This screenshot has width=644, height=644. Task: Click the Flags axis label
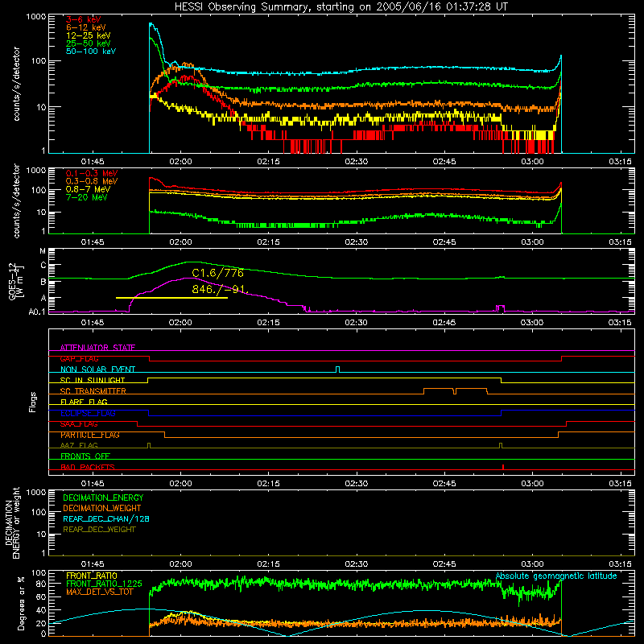pyautogui.click(x=33, y=402)
